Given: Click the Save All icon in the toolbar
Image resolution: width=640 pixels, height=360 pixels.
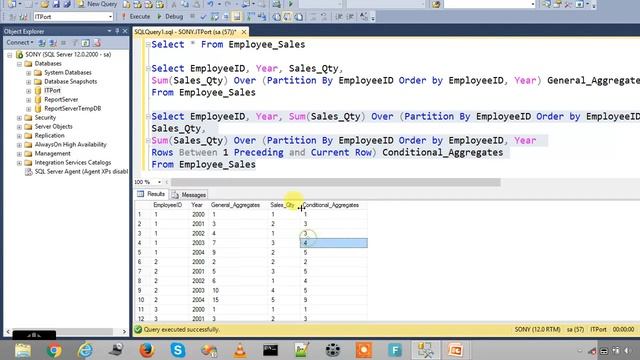Looking at the screenshot, I should click(67, 4).
